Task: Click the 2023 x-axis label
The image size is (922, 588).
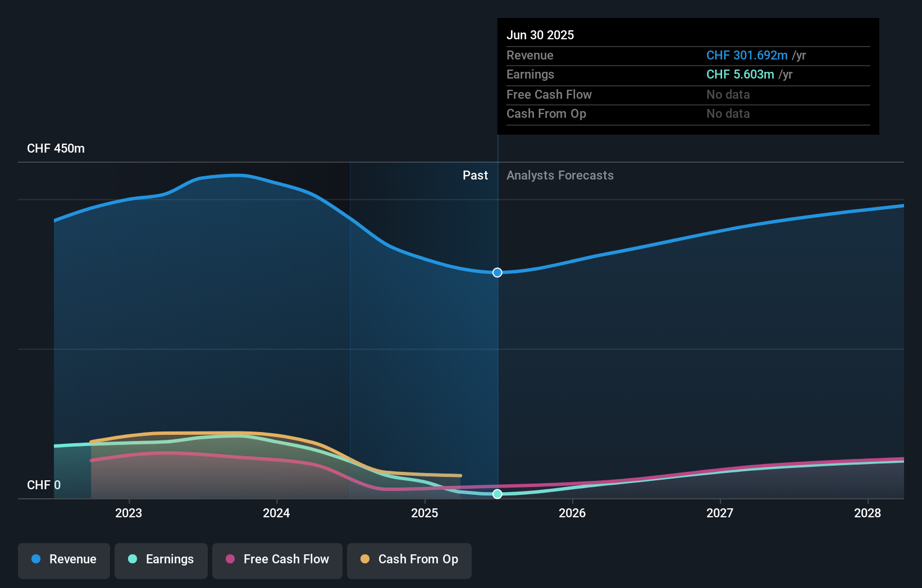Action: click(x=129, y=513)
